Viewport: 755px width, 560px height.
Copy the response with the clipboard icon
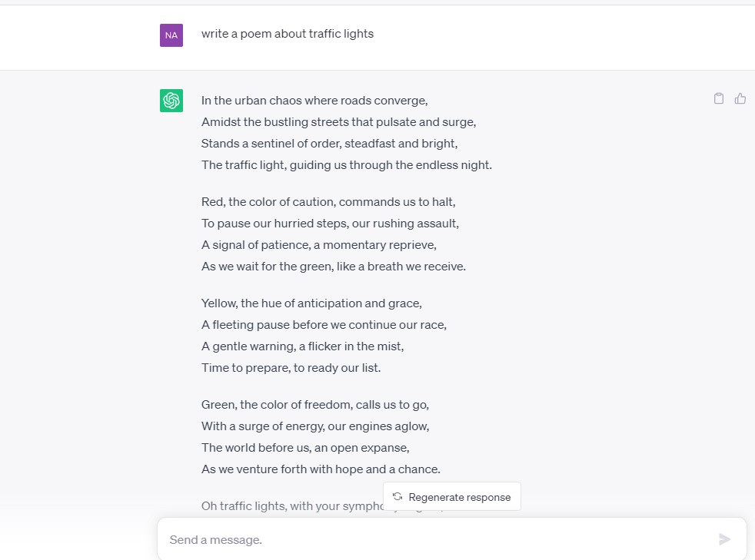[x=718, y=98]
